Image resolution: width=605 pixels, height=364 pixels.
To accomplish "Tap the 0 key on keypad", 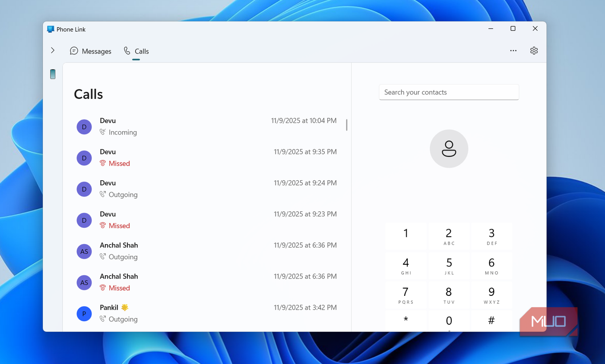I will click(x=449, y=321).
